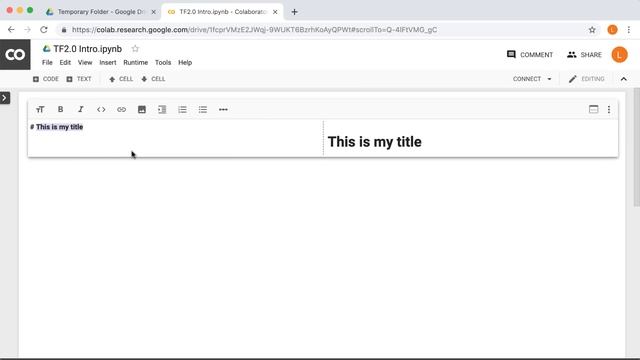The image size is (640, 360).
Task: View site security lock icon
Action: pyautogui.click(x=64, y=29)
